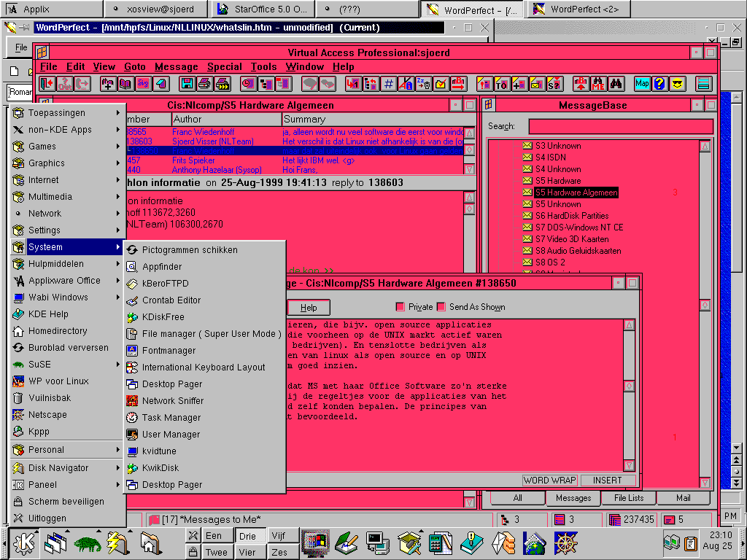Expand the Multimedia submenu
The height and width of the screenshot is (560, 747).
[66, 196]
